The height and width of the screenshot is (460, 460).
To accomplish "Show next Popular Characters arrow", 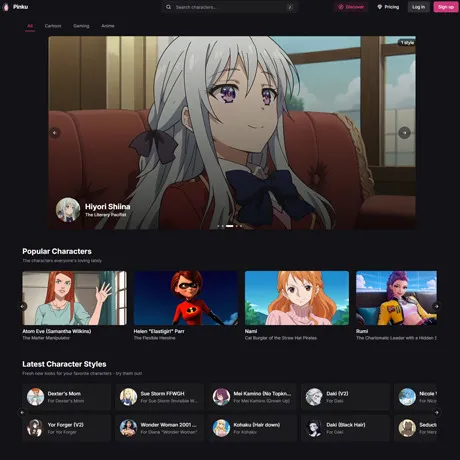I will (x=437, y=306).
